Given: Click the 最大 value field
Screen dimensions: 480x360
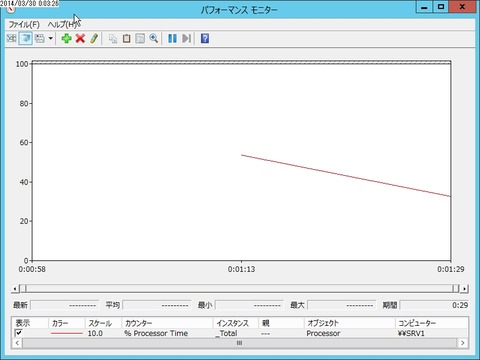Looking at the screenshot, I should pyautogui.click(x=342, y=305).
